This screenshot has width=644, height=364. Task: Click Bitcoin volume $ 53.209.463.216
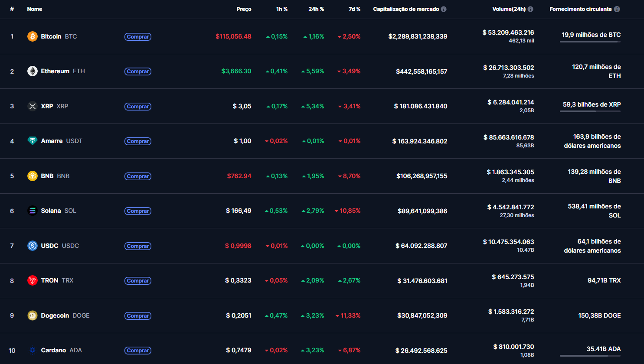[508, 32]
